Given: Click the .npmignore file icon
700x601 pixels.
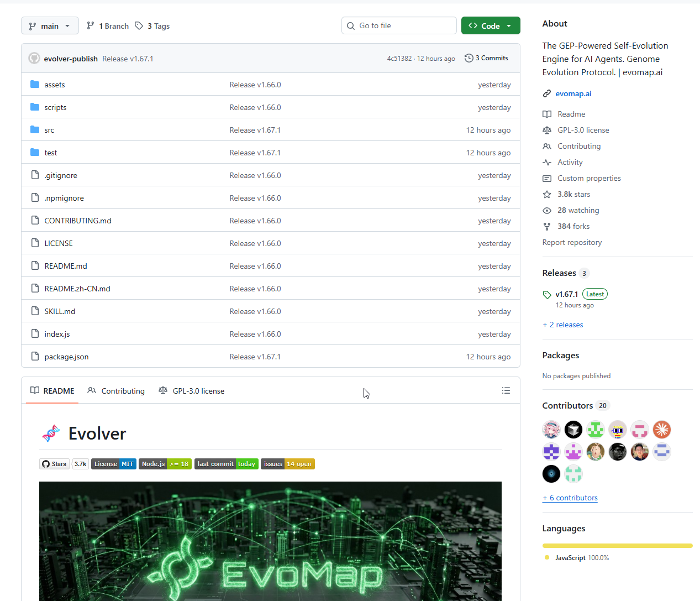Looking at the screenshot, I should click(35, 197).
